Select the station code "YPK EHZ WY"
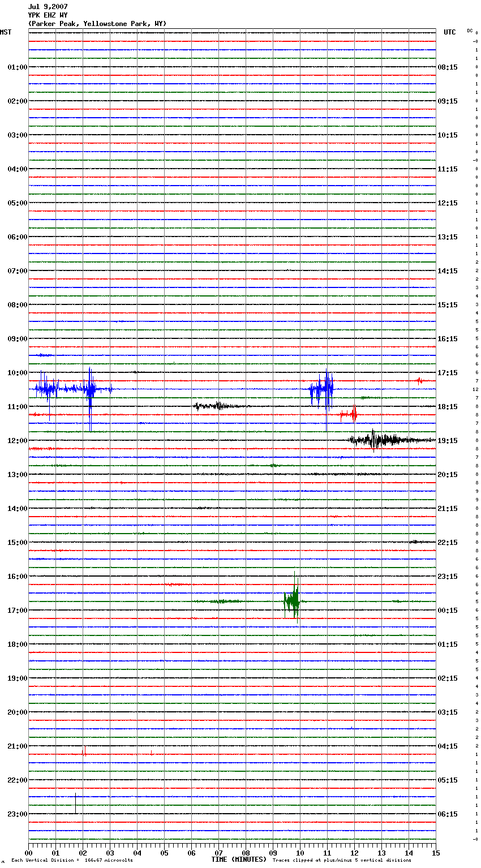481x868 pixels. point(48,15)
